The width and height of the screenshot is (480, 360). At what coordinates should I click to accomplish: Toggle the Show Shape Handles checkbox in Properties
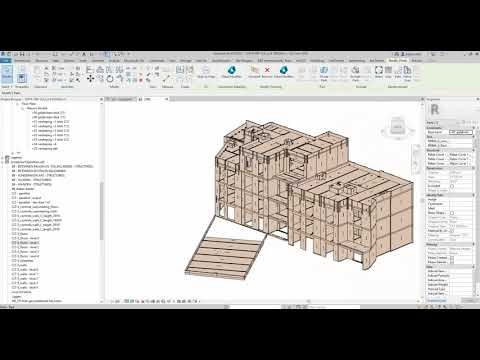[x=452, y=213]
